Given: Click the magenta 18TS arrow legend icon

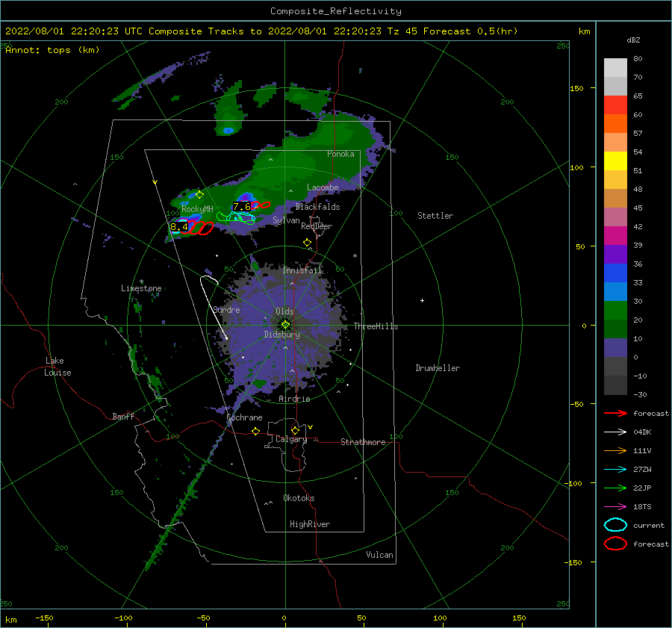Looking at the screenshot, I should click(x=615, y=507).
